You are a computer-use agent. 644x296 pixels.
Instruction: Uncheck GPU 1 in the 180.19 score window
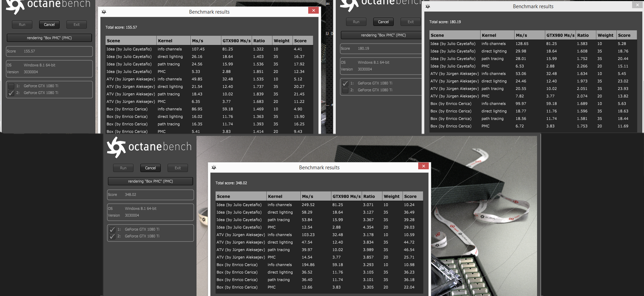(x=345, y=83)
